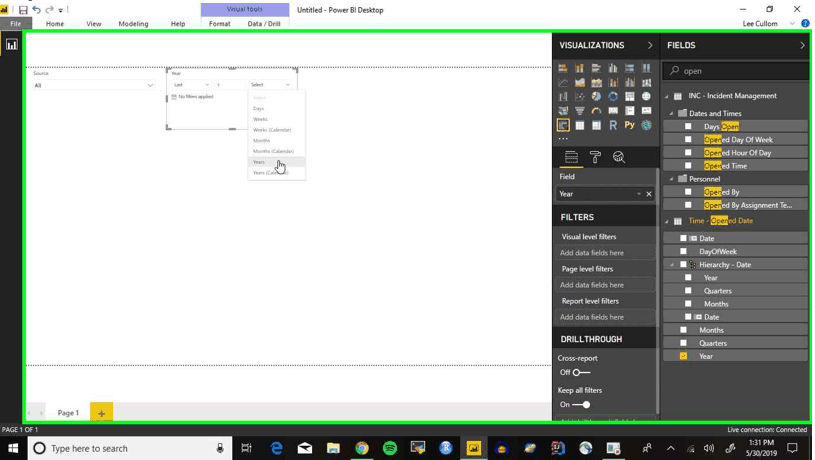Check the Opened Hour Of Day field
Image resolution: width=815 pixels, height=460 pixels.
click(688, 152)
